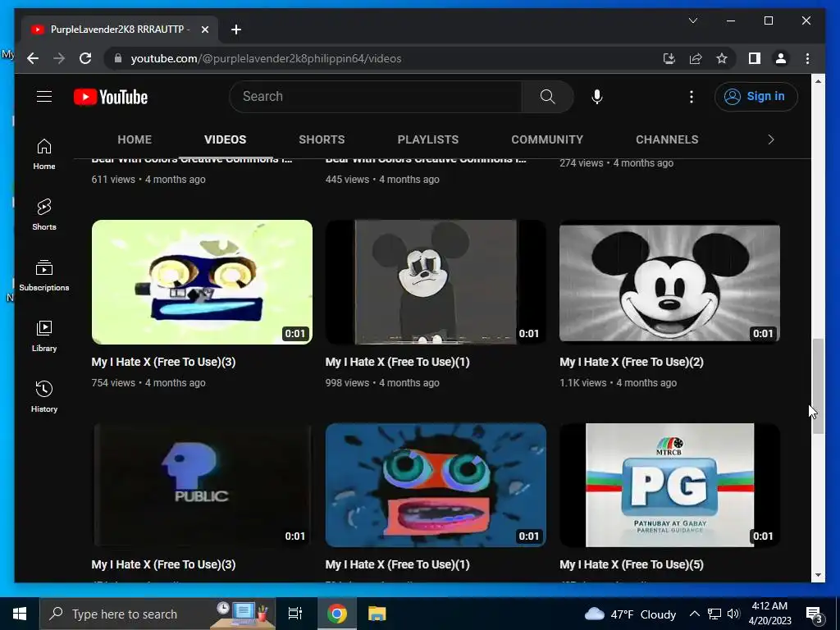Open a new browser tab
The image size is (840, 630).
236,30
